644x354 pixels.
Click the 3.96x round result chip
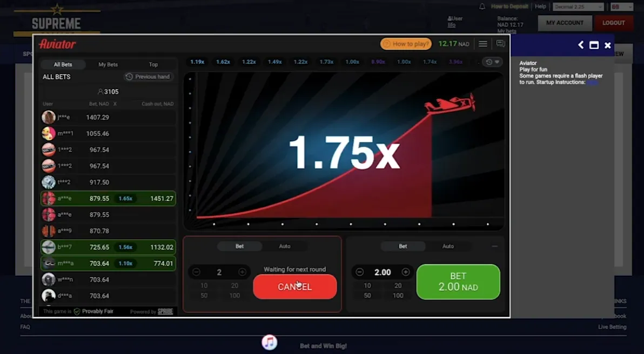[x=455, y=62]
